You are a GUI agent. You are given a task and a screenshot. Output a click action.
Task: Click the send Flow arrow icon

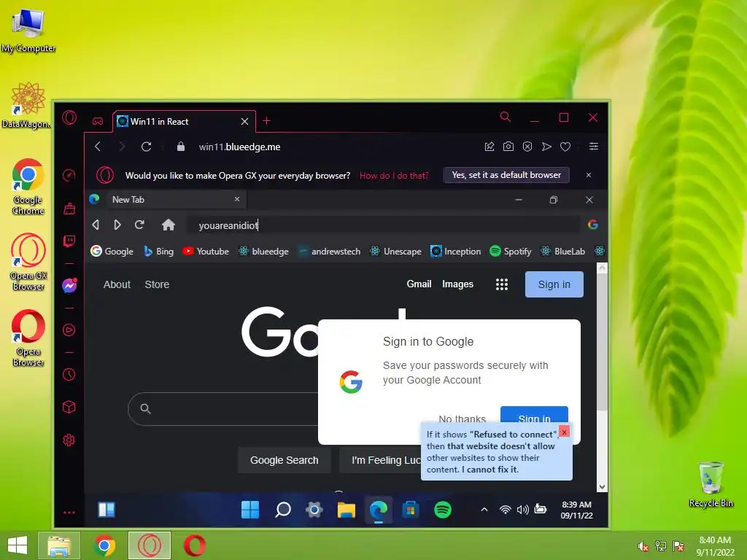click(546, 147)
